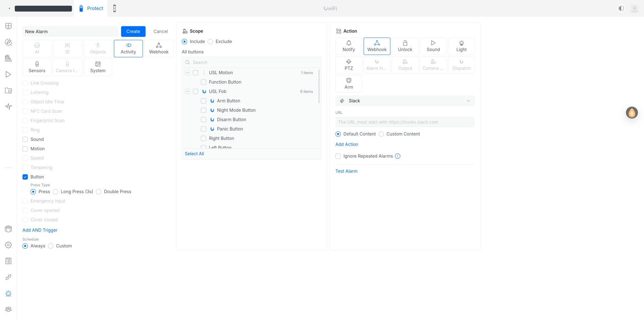Click the Create alarm button
This screenshot has height=320, width=644.
tap(133, 31)
